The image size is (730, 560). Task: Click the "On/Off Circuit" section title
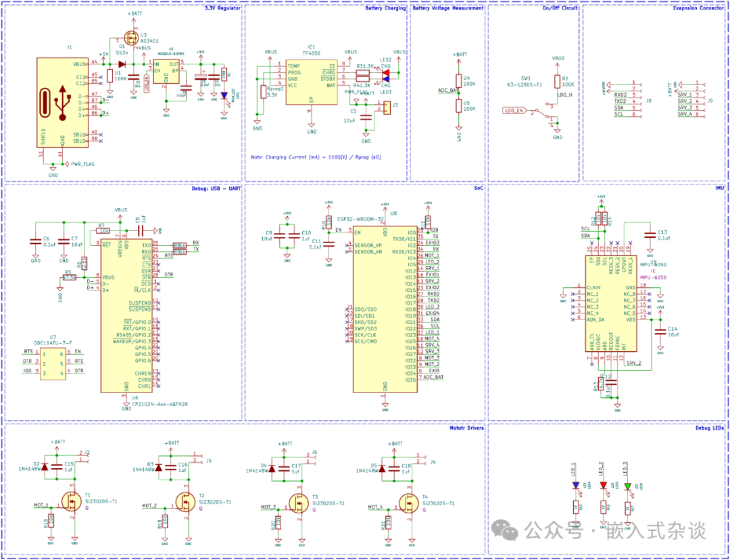560,8
